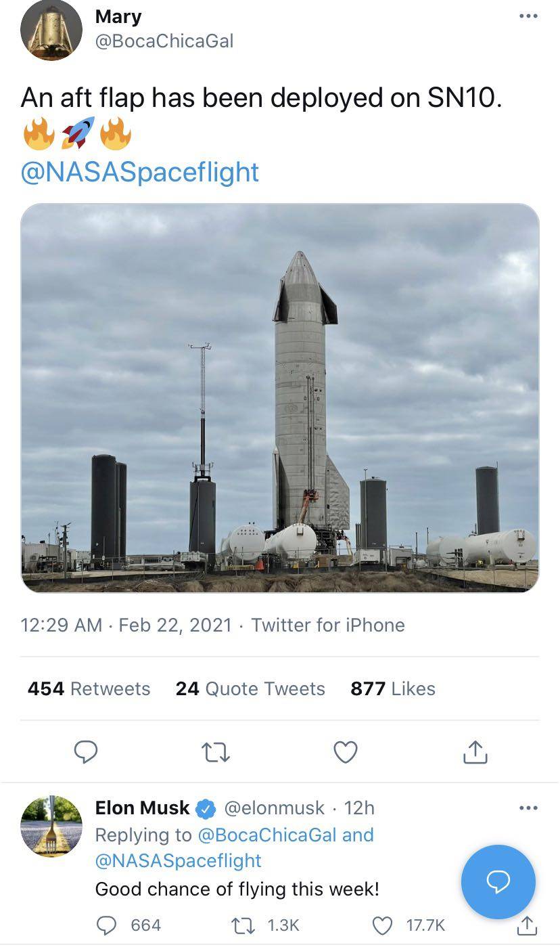Screen dimensions: 560x947
Task: Open the more options menu on Mary's tweet
Action: [528, 16]
